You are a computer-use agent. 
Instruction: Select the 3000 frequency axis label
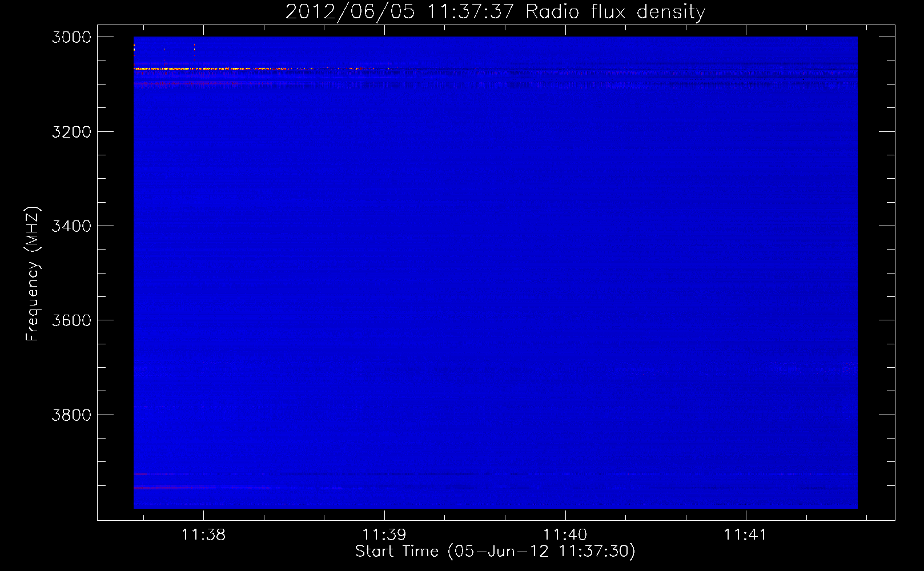pos(71,37)
